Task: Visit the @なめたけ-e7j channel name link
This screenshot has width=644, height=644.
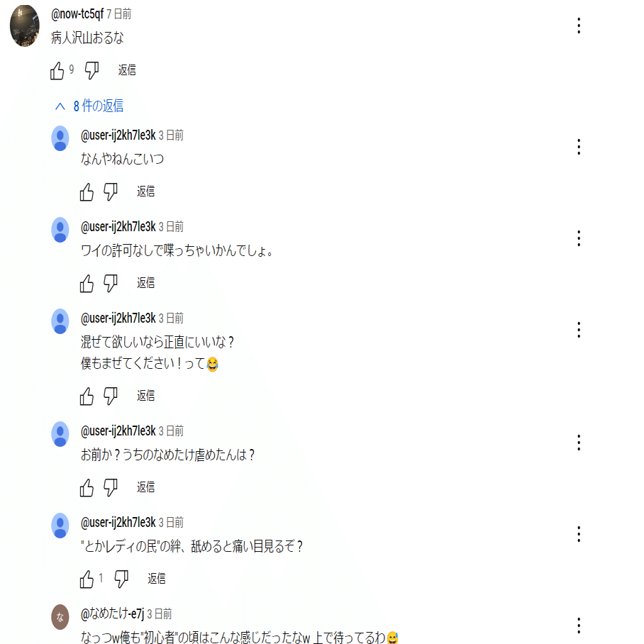Action: tap(113, 614)
